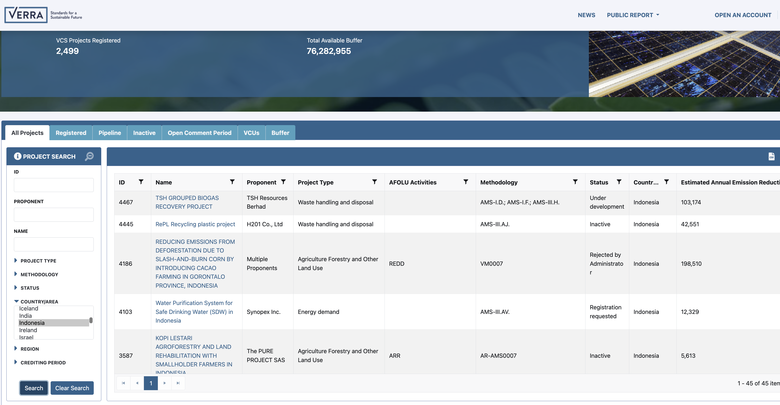
Task: Click the Search button
Action: [x=34, y=388]
